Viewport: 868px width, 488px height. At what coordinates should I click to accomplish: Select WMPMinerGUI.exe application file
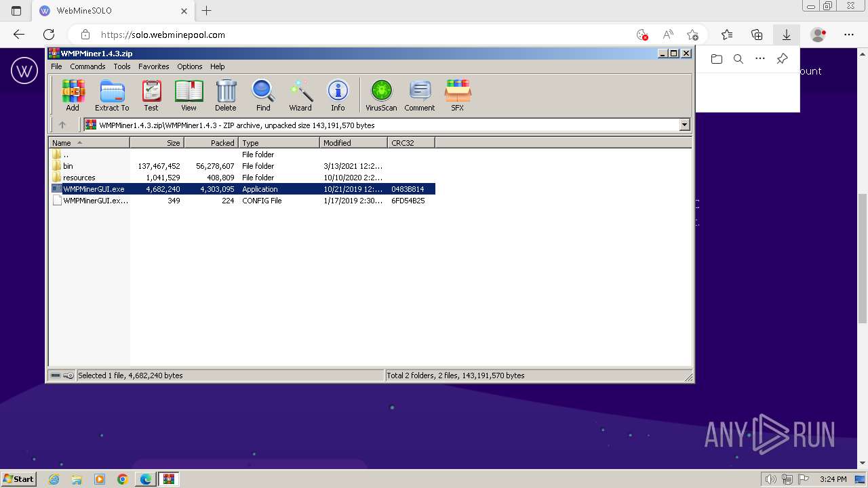coord(242,189)
